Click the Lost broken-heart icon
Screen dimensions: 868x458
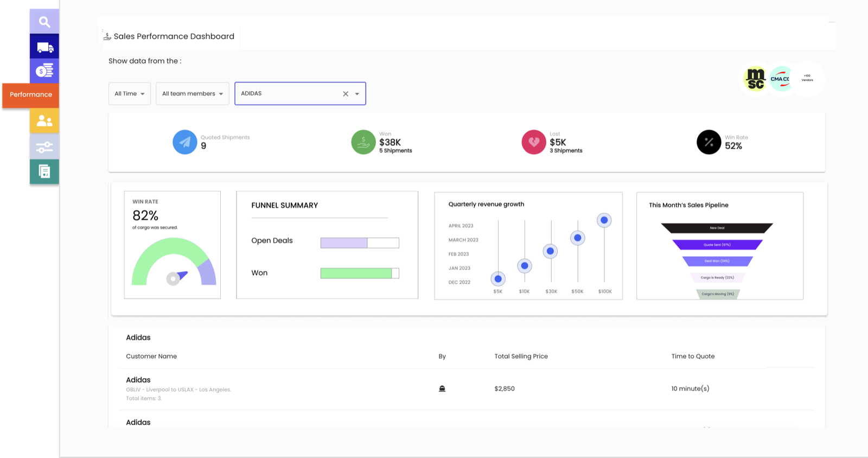pyautogui.click(x=534, y=142)
